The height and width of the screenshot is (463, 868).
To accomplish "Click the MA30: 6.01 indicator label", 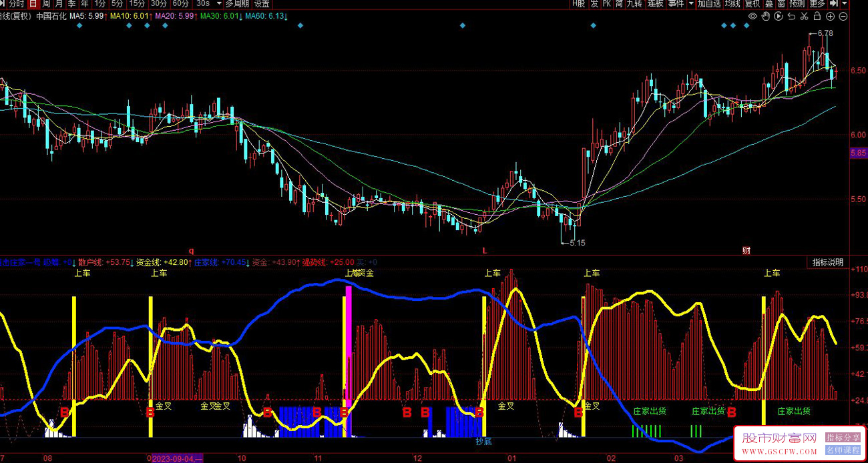I will (221, 16).
